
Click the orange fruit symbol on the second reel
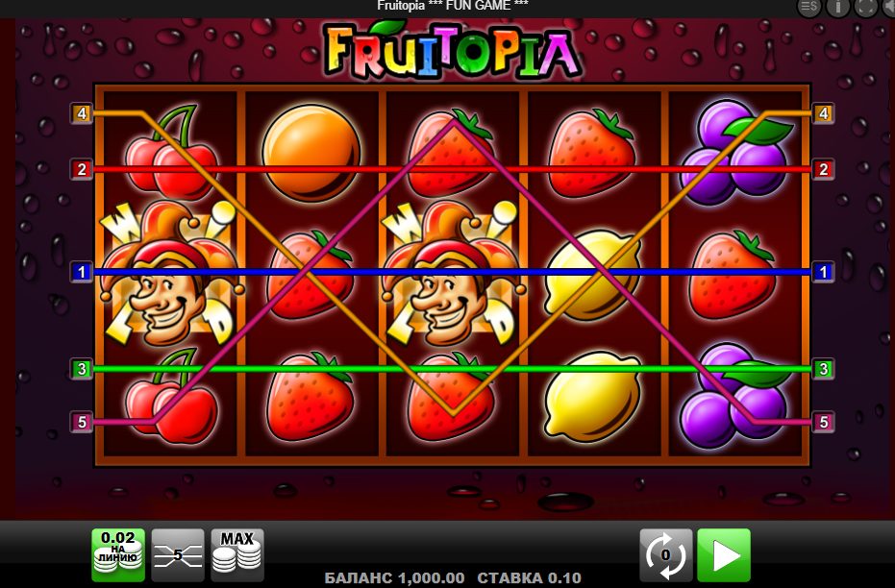pos(311,153)
